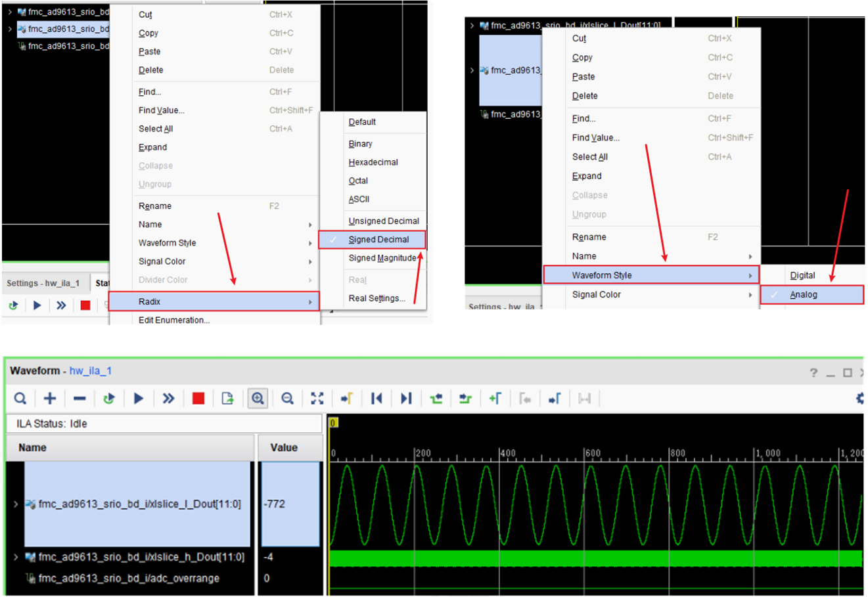
Task: Choose Unsigned Decimal radix
Action: tap(384, 221)
